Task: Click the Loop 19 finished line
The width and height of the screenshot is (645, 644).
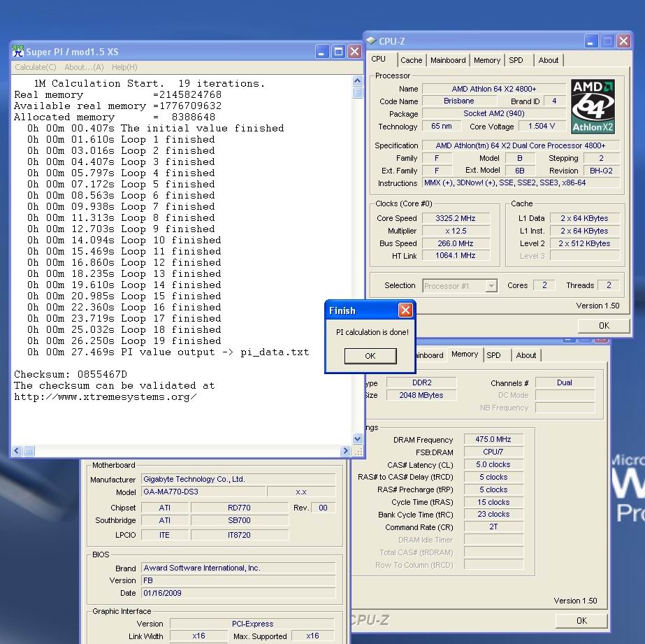Action: pos(124,341)
